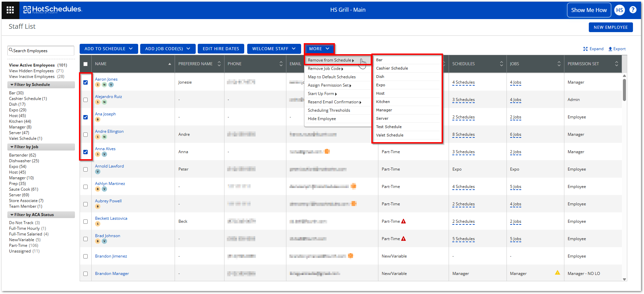Click sort arrows on Phone column
Viewport: 644px width, 294px height.
pos(281,64)
